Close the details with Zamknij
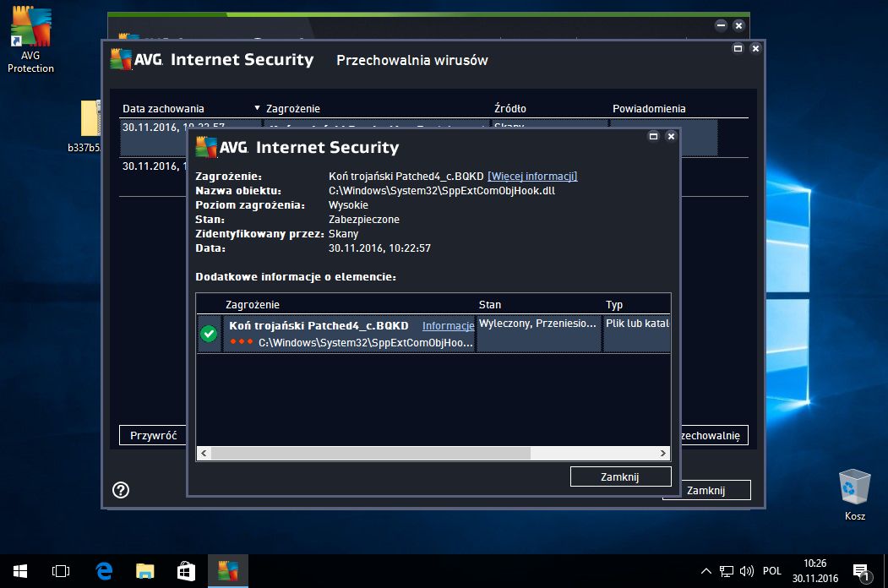This screenshot has width=888, height=588. 620,476
